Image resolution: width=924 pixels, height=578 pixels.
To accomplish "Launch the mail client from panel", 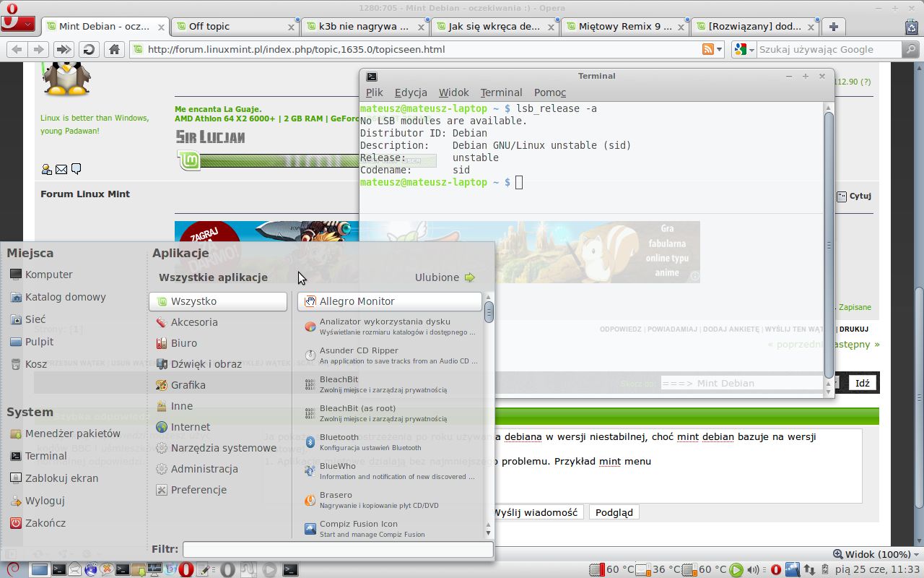I will tap(75, 569).
